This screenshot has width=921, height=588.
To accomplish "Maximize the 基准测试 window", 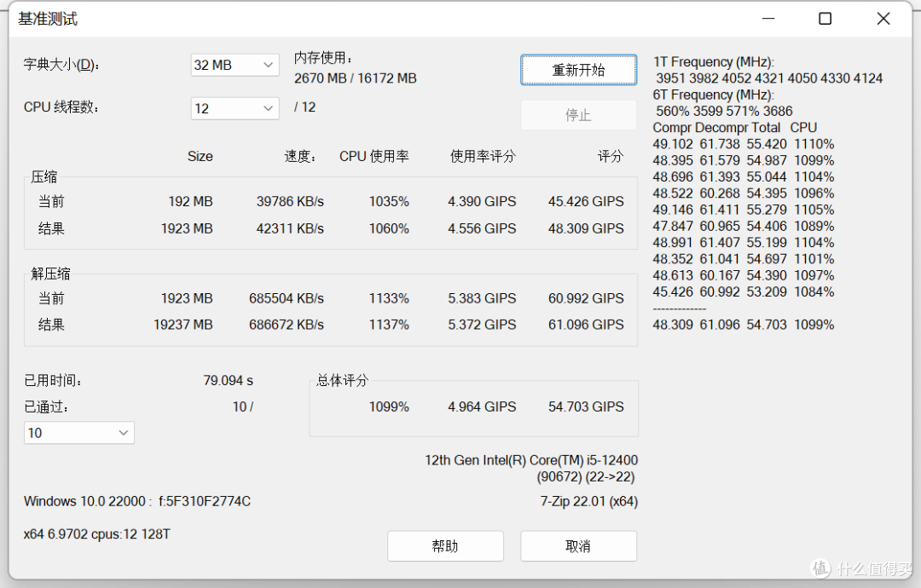I will (x=825, y=19).
